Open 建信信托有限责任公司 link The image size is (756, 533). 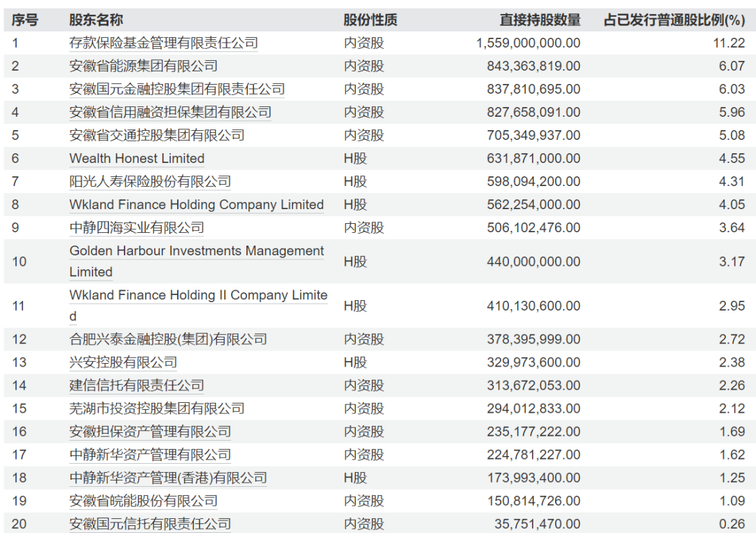click(136, 385)
